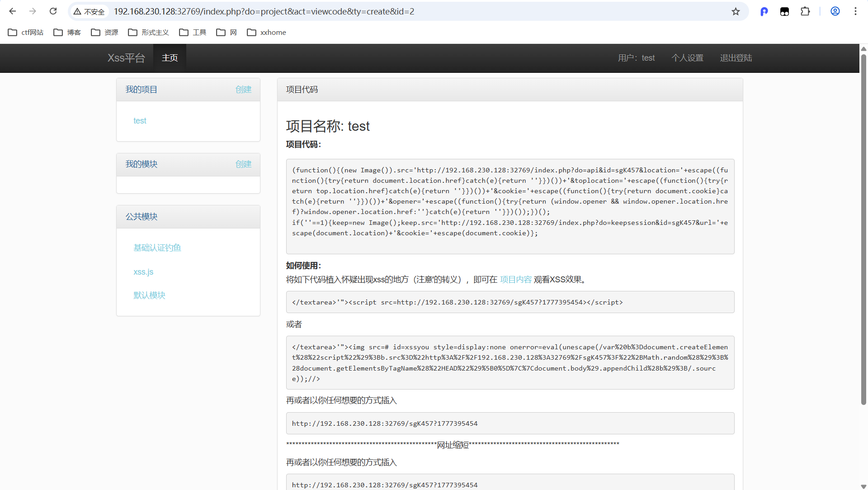Follow the 项目内容 link
The image size is (868, 490).
515,280
